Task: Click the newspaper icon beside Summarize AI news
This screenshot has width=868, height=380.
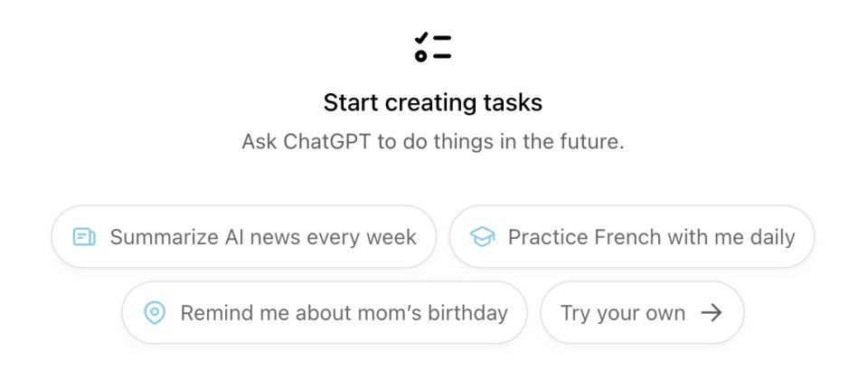Action: 84,237
